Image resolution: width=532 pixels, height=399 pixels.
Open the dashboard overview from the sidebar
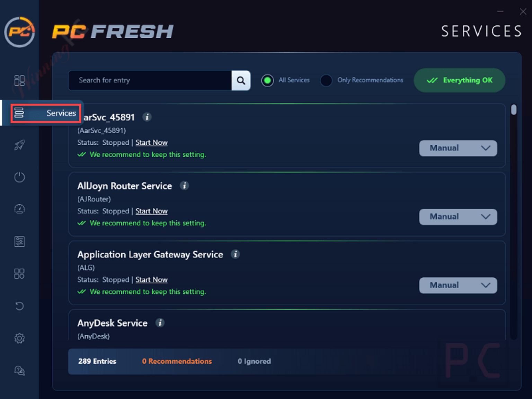pyautogui.click(x=19, y=80)
